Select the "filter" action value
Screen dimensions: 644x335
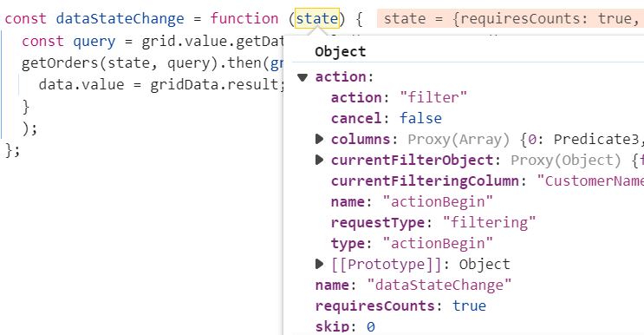(x=433, y=98)
